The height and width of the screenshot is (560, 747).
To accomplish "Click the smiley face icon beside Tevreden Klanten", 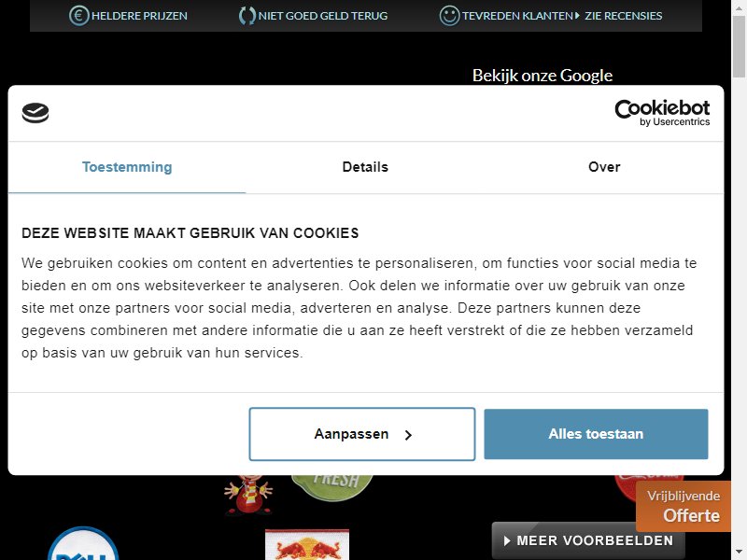I will point(449,16).
